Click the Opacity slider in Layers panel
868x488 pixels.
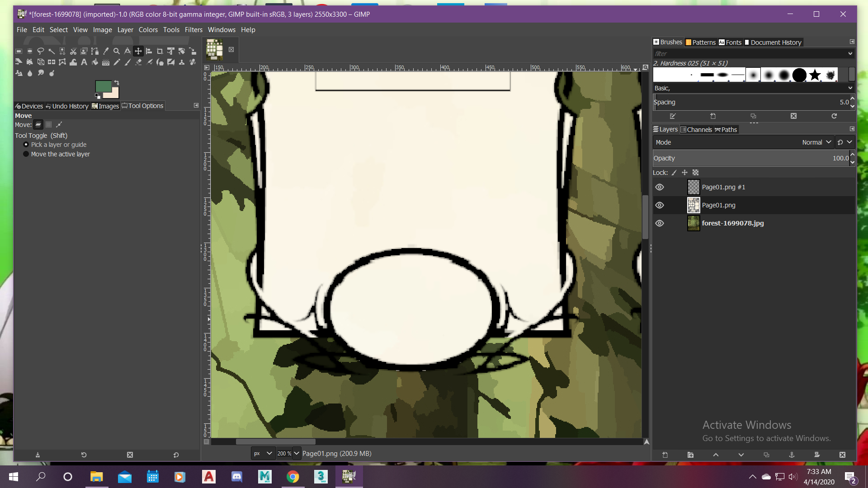(x=750, y=158)
